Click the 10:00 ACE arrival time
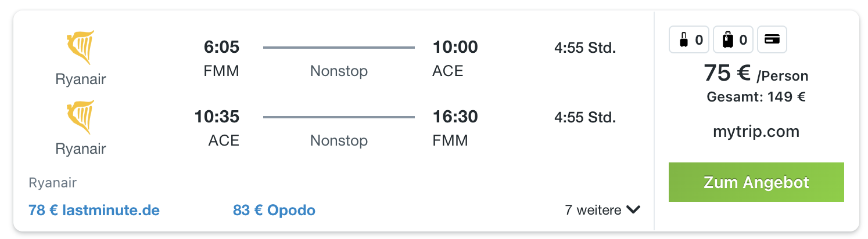Viewport: 868px width, 239px height. coord(455,48)
